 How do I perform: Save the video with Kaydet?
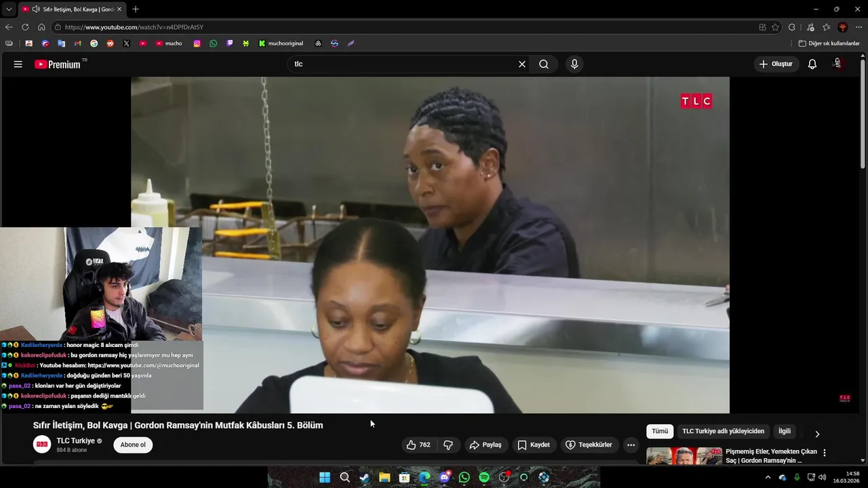534,445
